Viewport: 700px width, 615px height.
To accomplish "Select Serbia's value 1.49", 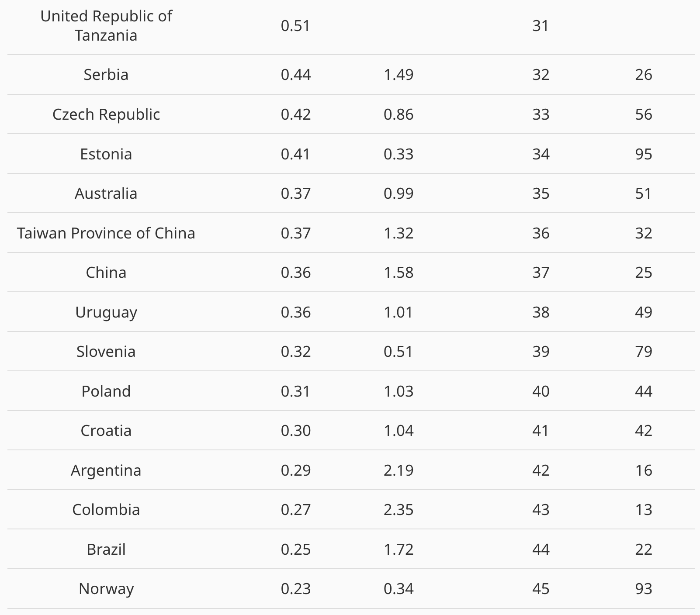I will point(399,75).
